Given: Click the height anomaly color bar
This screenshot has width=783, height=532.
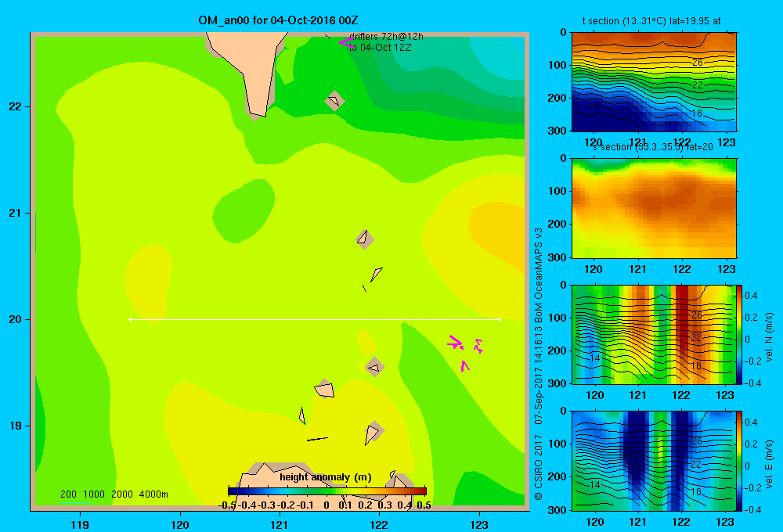Looking at the screenshot, I should [327, 491].
